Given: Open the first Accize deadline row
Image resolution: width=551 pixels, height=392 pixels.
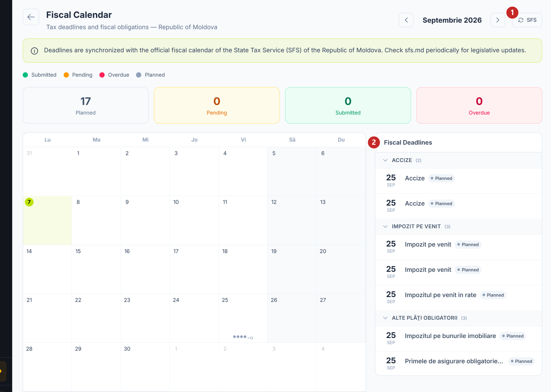Looking at the screenshot, I should 458,181.
